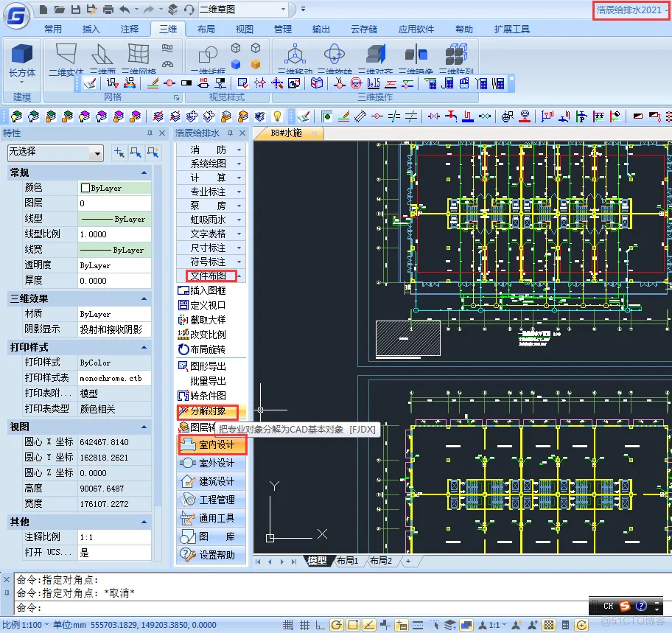Toggle snap mode in status bar
This screenshot has height=633, width=672.
click(x=288, y=625)
